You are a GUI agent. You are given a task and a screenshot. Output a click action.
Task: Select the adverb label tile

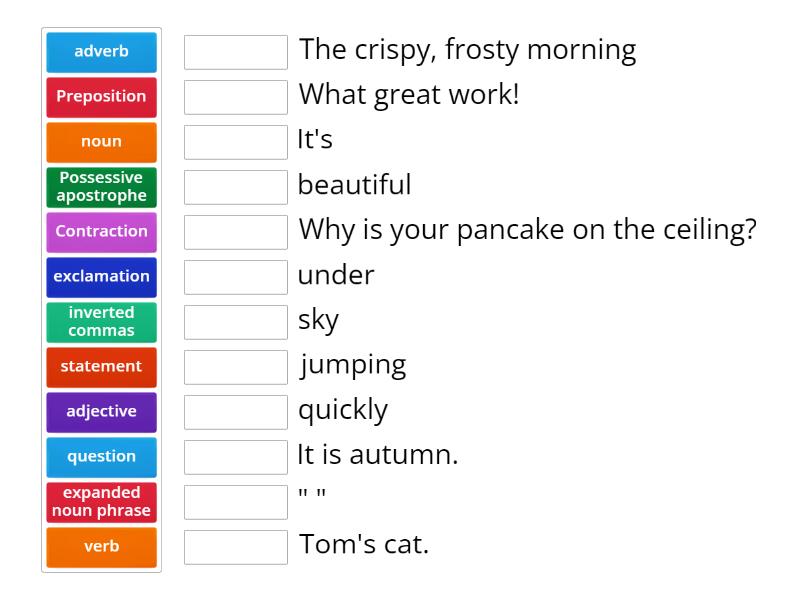pos(101,52)
